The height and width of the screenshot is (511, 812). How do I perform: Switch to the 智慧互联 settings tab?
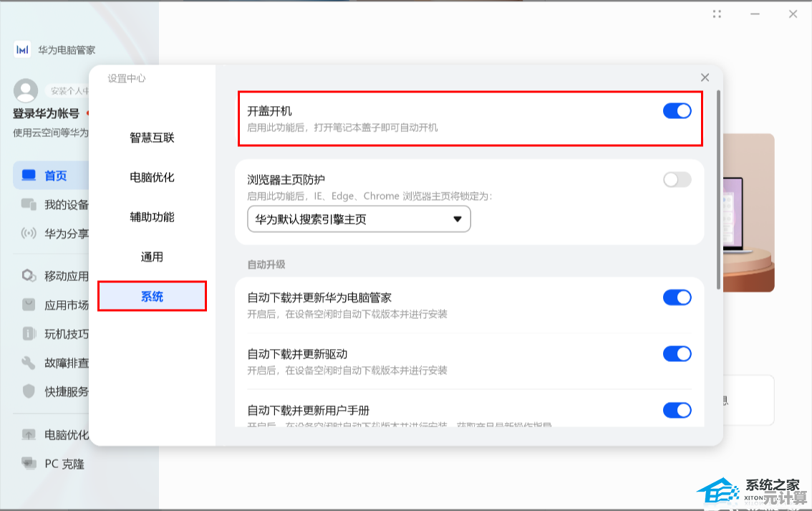(152, 138)
